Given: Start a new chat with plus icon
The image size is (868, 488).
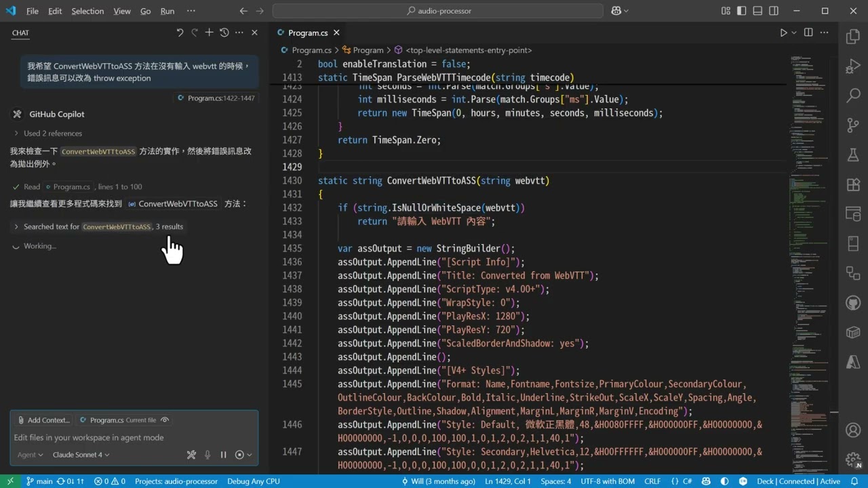Looking at the screenshot, I should pyautogui.click(x=210, y=33).
